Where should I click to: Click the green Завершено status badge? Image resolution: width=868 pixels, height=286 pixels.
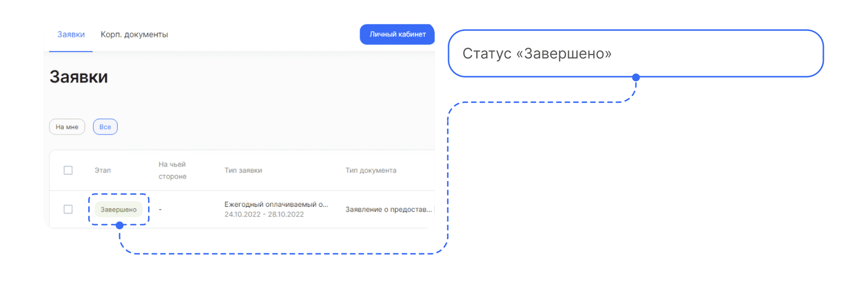point(119,209)
